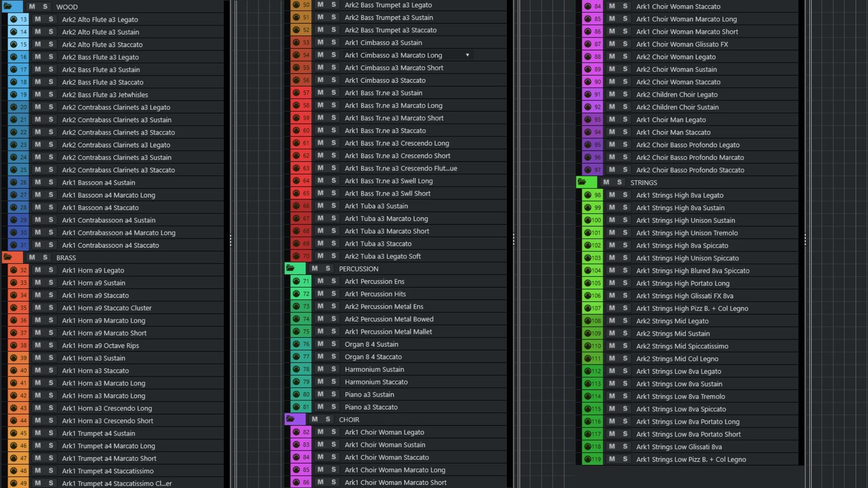Click the instrument icon of Ark2 Bass Trumpet a3 Staccato

[296, 30]
